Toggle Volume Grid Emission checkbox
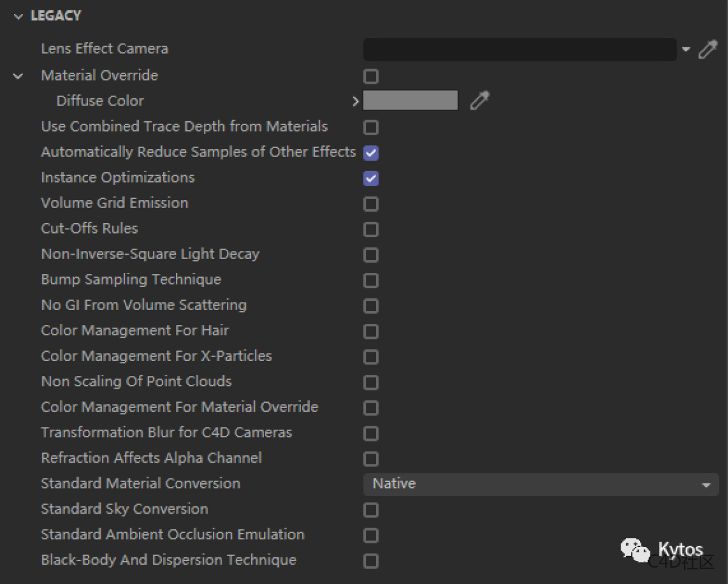This screenshot has height=584, width=728. click(x=371, y=204)
